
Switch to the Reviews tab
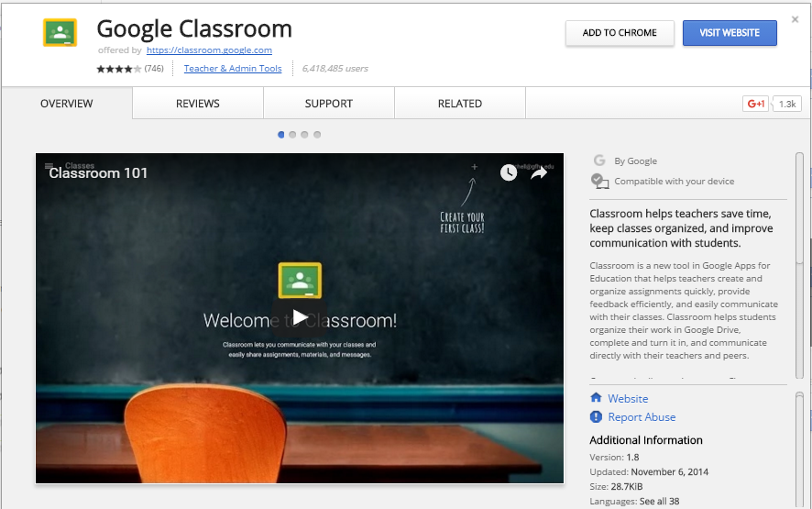pos(198,103)
